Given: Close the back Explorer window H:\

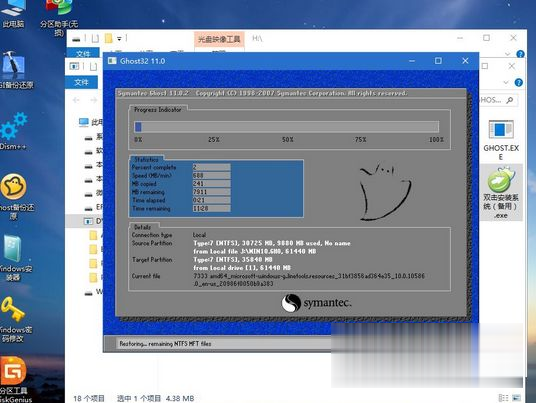Looking at the screenshot, I should [513, 38].
